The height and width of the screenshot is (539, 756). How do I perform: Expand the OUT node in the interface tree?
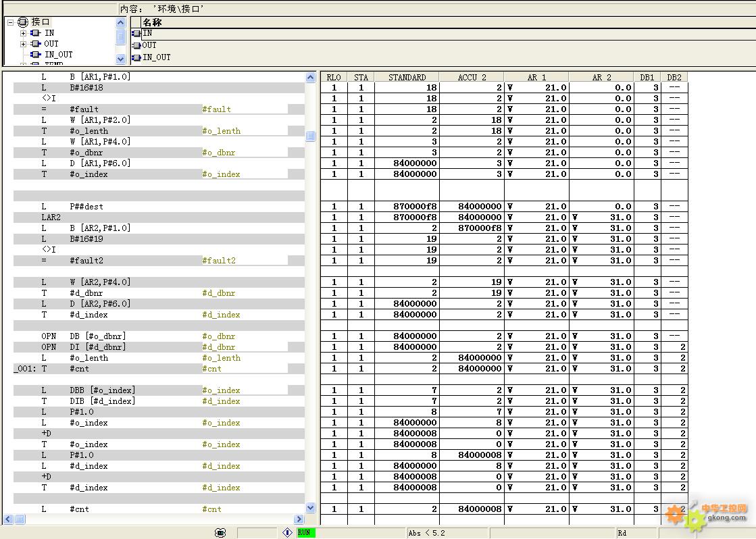(23, 44)
